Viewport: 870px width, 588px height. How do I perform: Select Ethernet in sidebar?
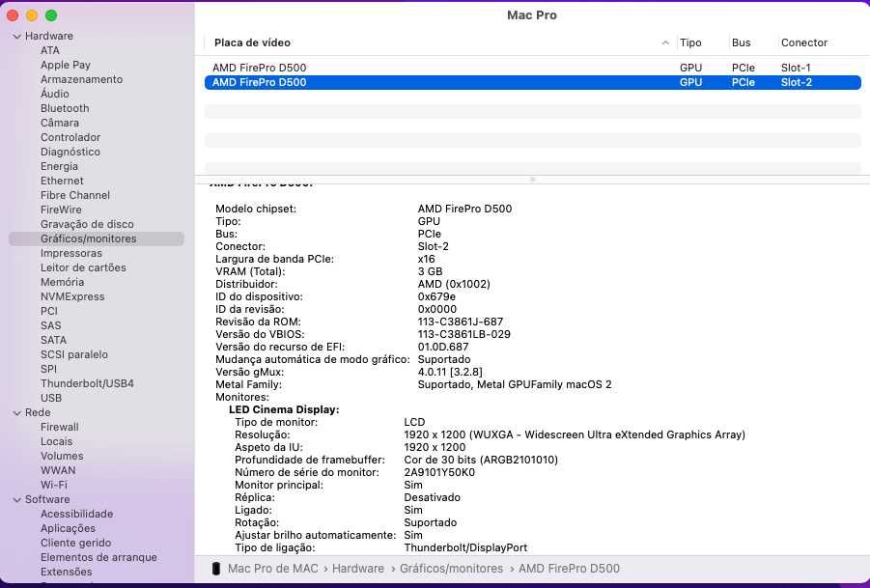[62, 181]
